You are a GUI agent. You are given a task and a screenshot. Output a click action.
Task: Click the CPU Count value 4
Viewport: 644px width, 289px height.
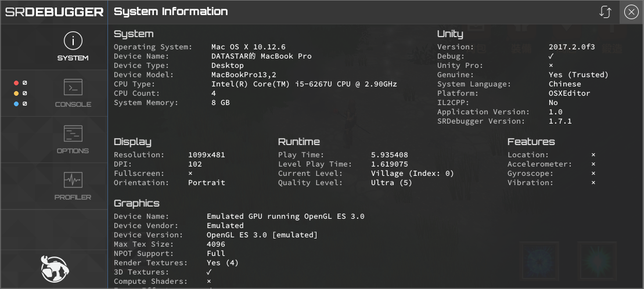coord(214,93)
